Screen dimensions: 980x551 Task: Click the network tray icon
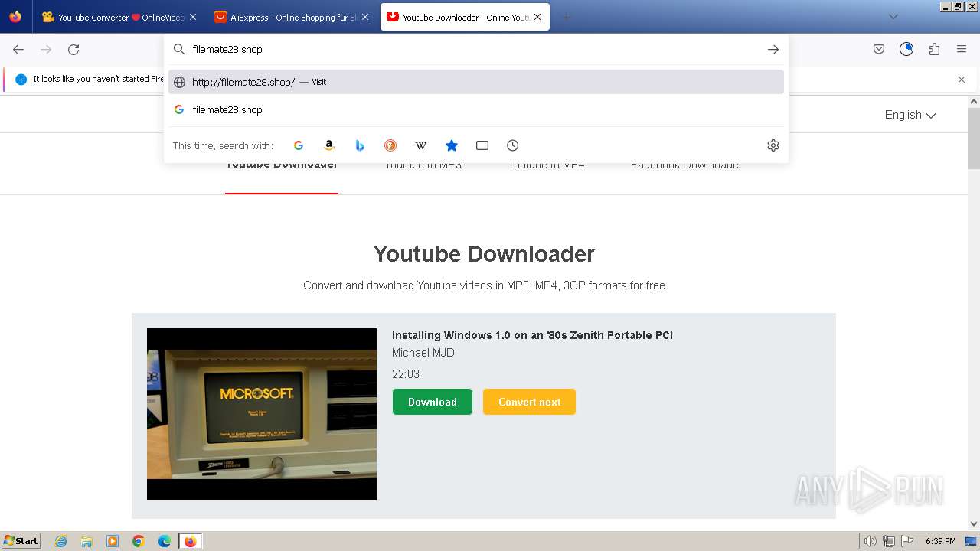click(889, 541)
